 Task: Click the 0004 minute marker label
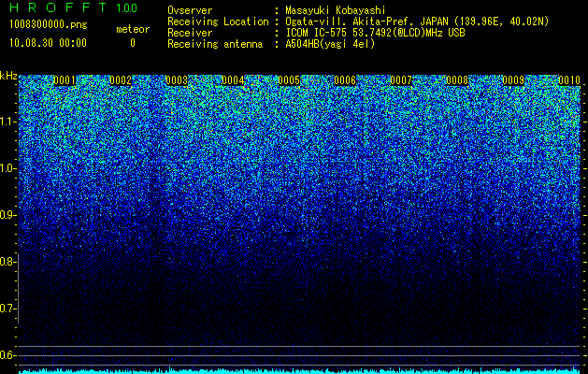233,80
